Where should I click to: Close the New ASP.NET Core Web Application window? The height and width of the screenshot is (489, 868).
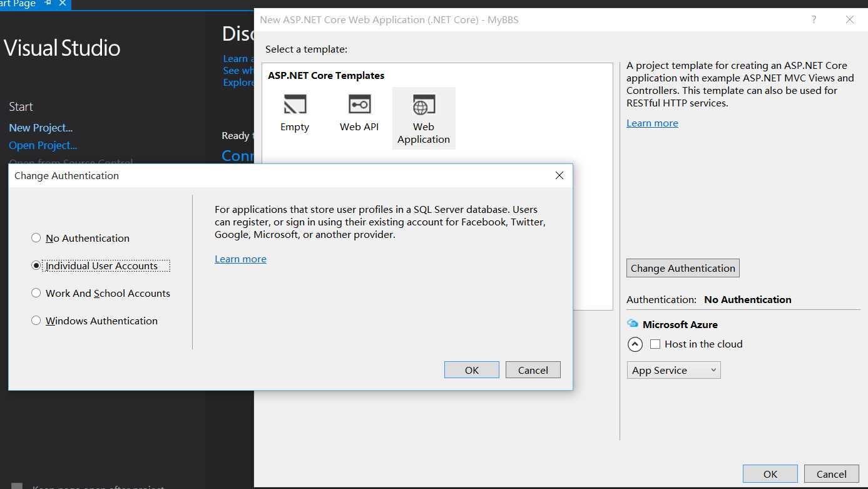point(849,19)
